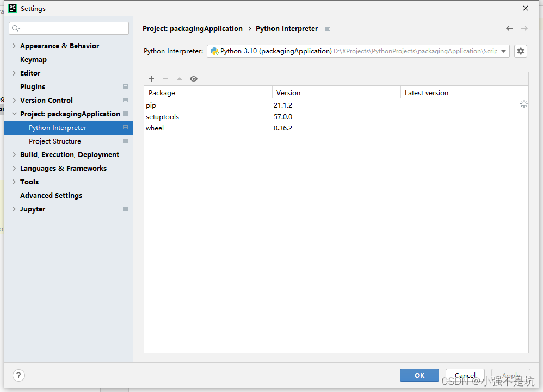Click the project-level icon next to Jupyter
Image resolution: width=543 pixels, height=392 pixels.
(x=125, y=209)
